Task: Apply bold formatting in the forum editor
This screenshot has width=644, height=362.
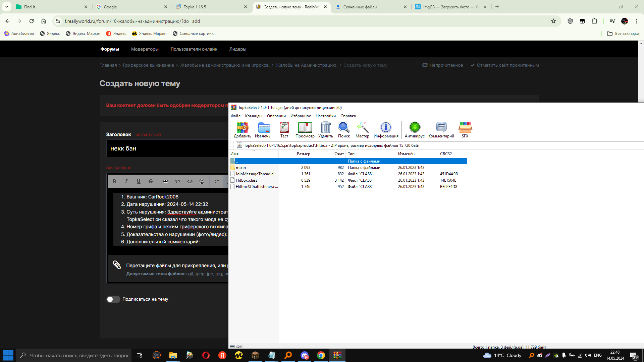Action: [x=114, y=181]
